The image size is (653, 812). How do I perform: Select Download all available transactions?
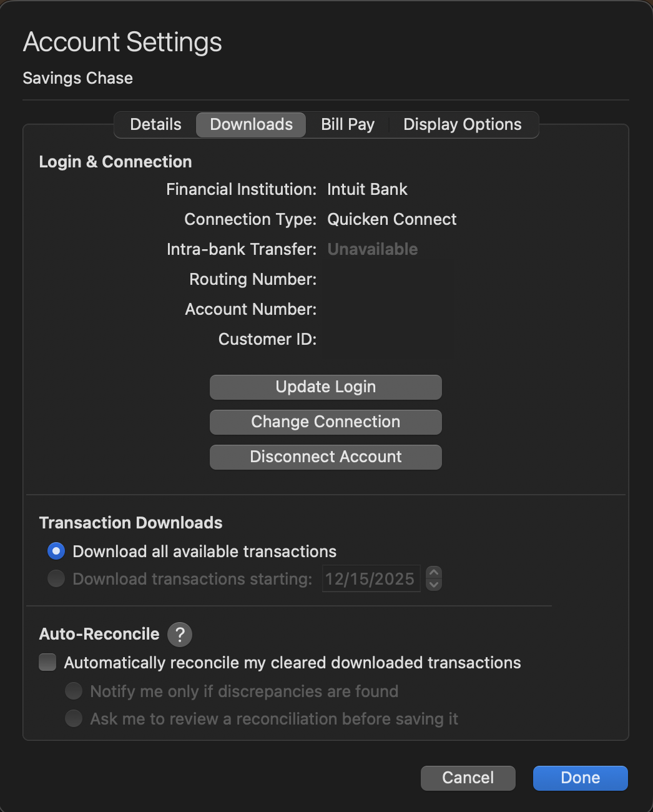point(56,551)
